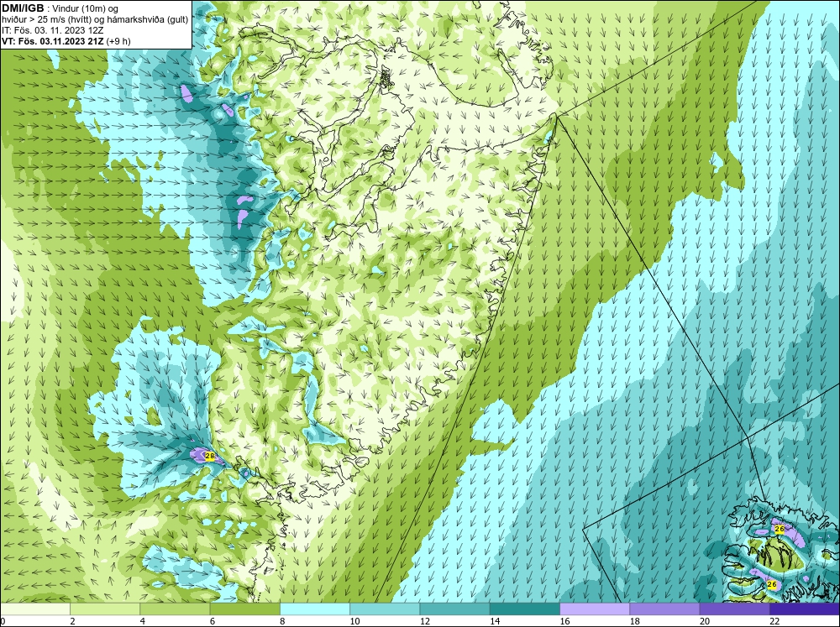Image resolution: width=840 pixels, height=627 pixels.
Task: Pick the 2–4 m/s light green swatch
Action: click(104, 609)
